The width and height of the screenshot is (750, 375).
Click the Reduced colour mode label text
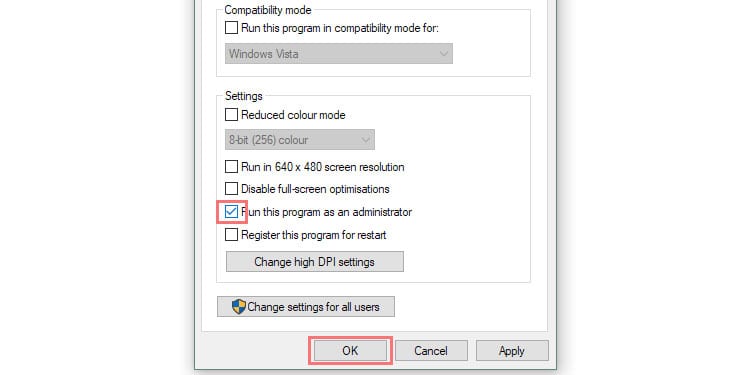click(293, 115)
